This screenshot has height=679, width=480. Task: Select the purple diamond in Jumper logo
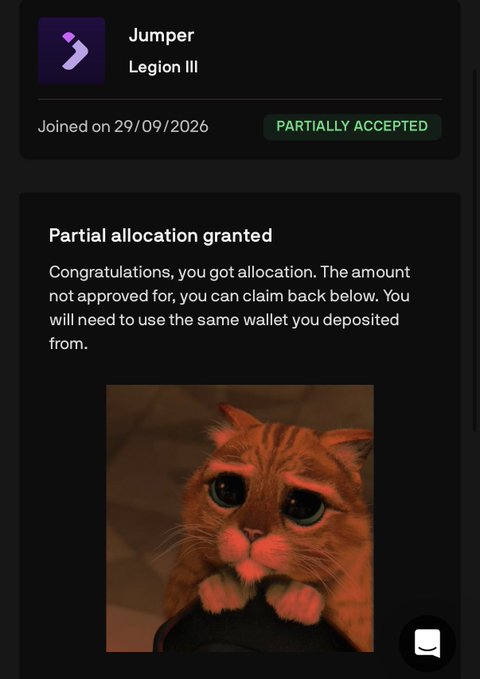click(68, 38)
